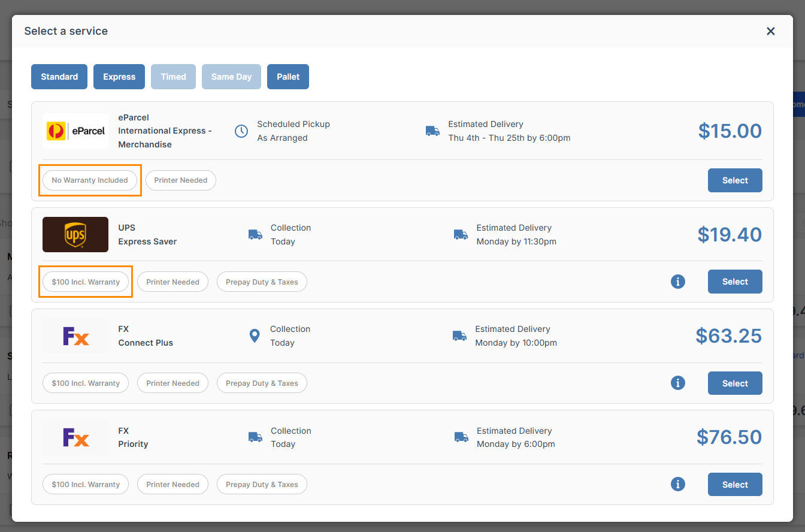This screenshot has width=805, height=532.
Task: Select the eParcel $15.00 service
Action: [735, 180]
